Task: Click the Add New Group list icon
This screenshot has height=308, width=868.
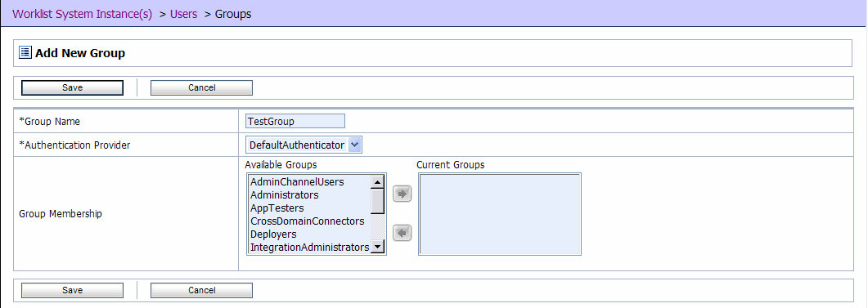Action: pos(25,52)
